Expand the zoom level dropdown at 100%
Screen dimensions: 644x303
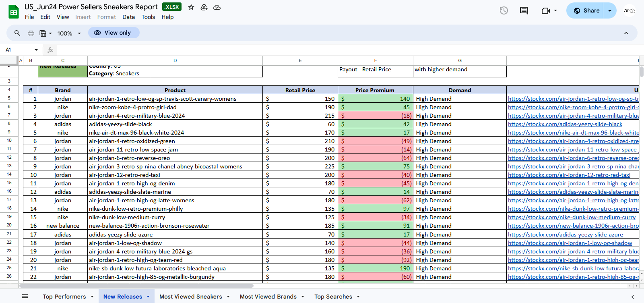(79, 33)
